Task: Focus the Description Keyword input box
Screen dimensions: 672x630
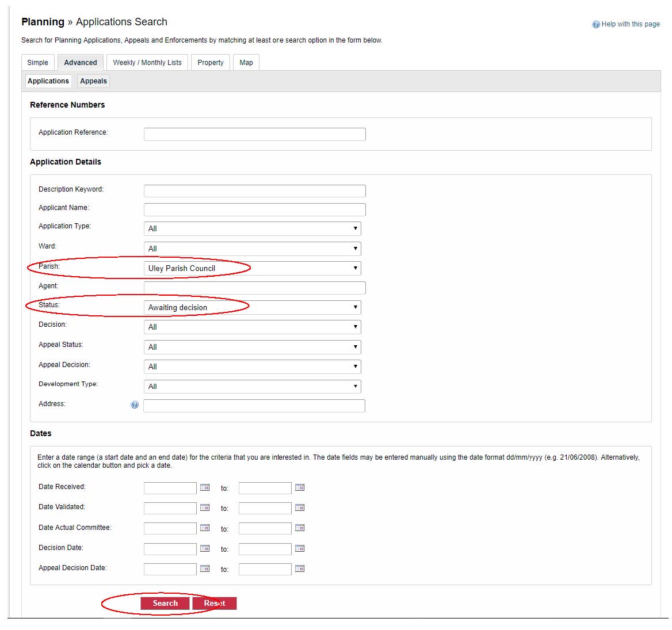Action: point(254,191)
